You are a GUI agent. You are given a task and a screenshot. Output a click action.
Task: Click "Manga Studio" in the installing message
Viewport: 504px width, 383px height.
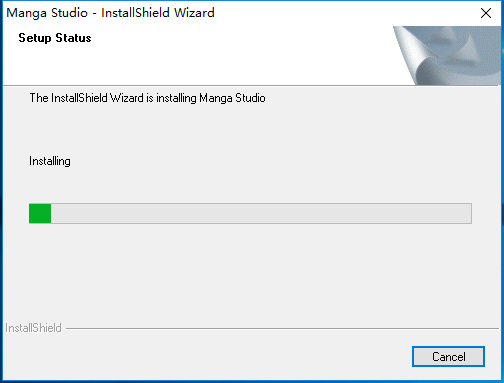point(232,98)
